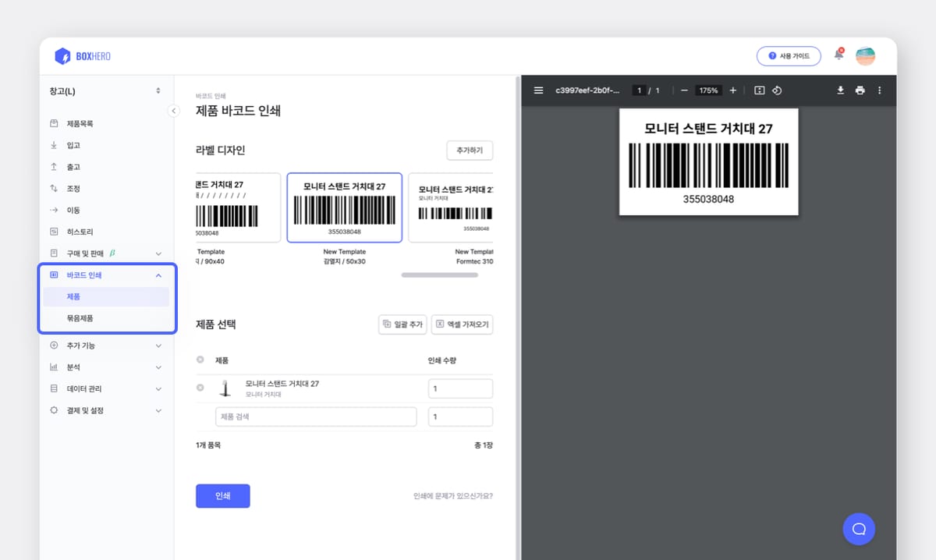Print the barcode preview using printer icon
Image resolution: width=936 pixels, height=560 pixels.
click(860, 90)
